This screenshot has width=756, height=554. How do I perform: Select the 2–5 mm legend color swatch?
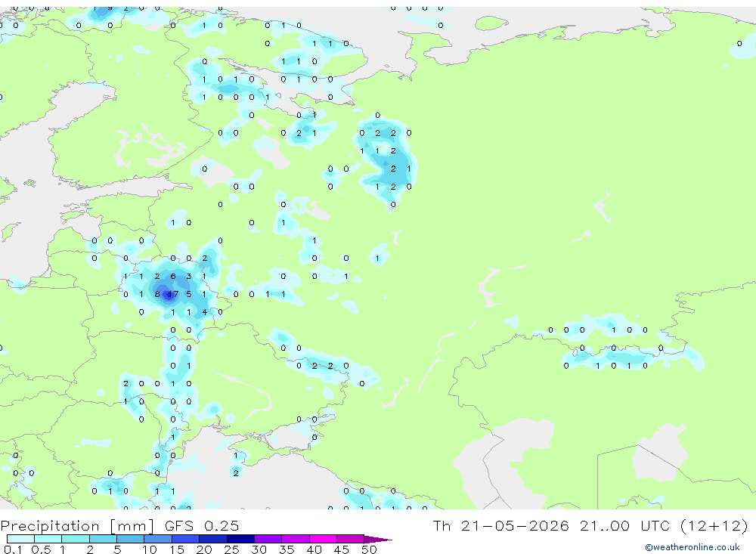(x=103, y=539)
